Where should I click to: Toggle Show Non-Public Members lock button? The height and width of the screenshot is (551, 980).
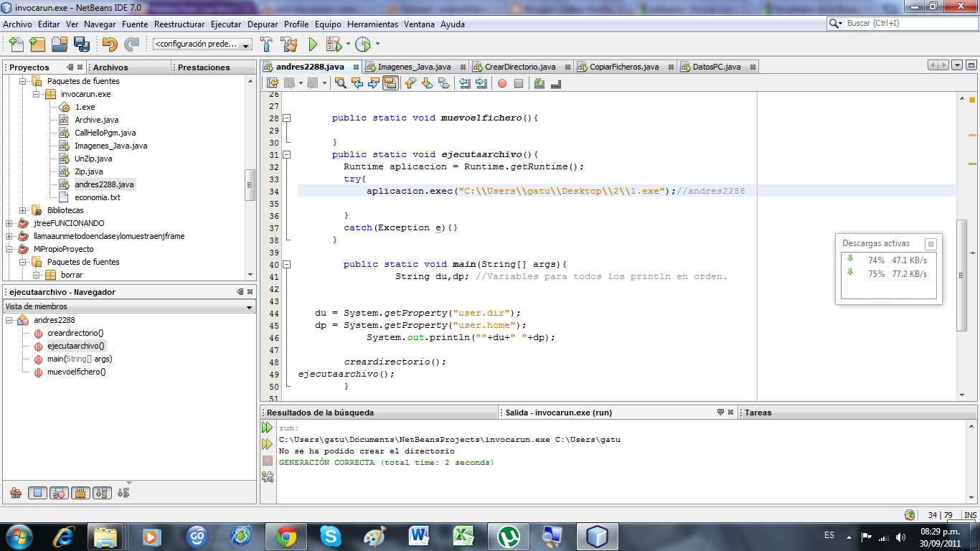[x=80, y=493]
